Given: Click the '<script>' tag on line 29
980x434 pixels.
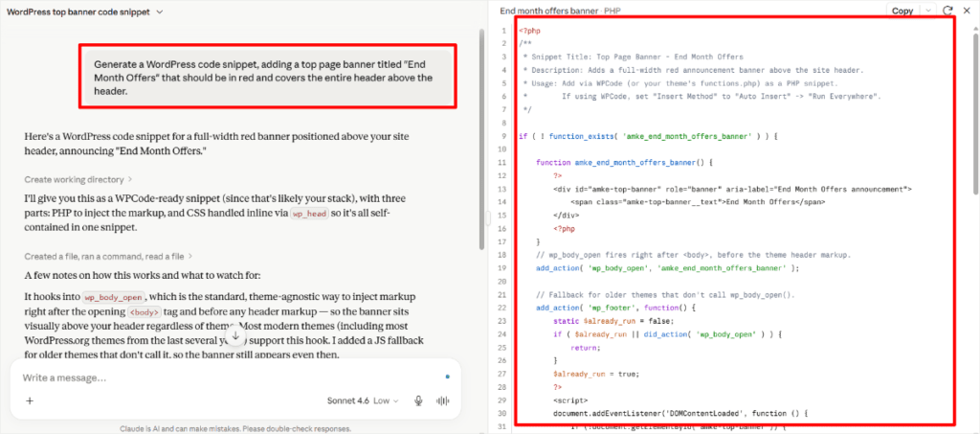Looking at the screenshot, I should pyautogui.click(x=569, y=400).
